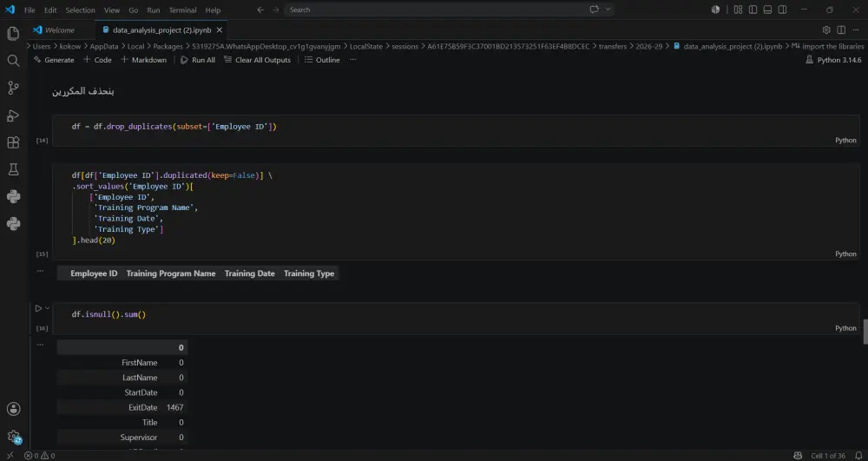Viewport: 868px width, 461px height.
Task: Open Customize Layout icon
Action: 738,10
